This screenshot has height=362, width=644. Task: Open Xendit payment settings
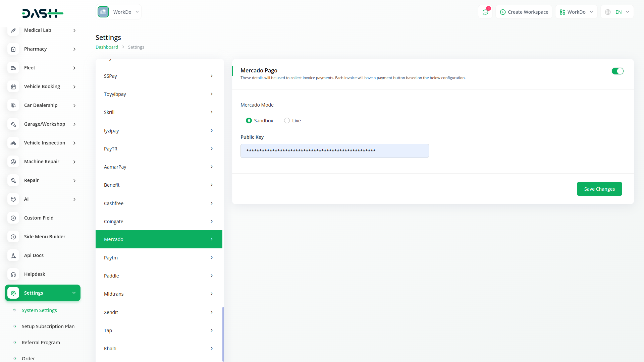[159, 312]
